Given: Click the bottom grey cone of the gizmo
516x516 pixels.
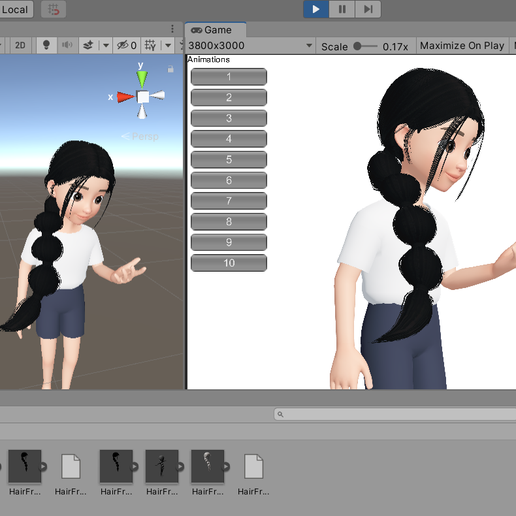Looking at the screenshot, I should point(142,111).
